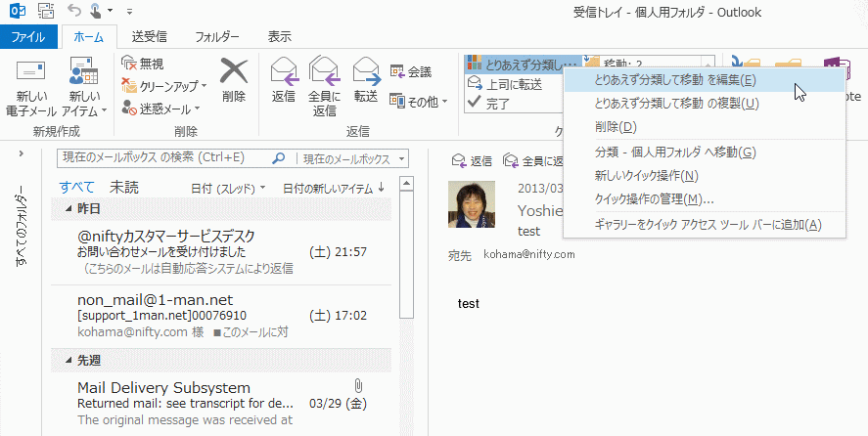
Task: Open the non_mail@1-man.net message
Action: click(221, 316)
